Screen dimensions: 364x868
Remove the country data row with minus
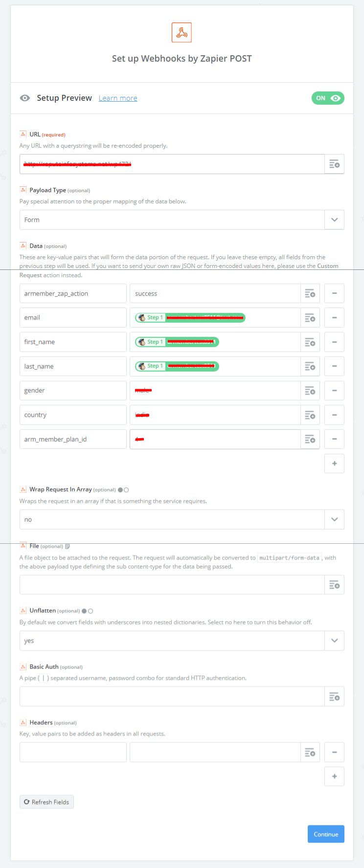tap(334, 415)
